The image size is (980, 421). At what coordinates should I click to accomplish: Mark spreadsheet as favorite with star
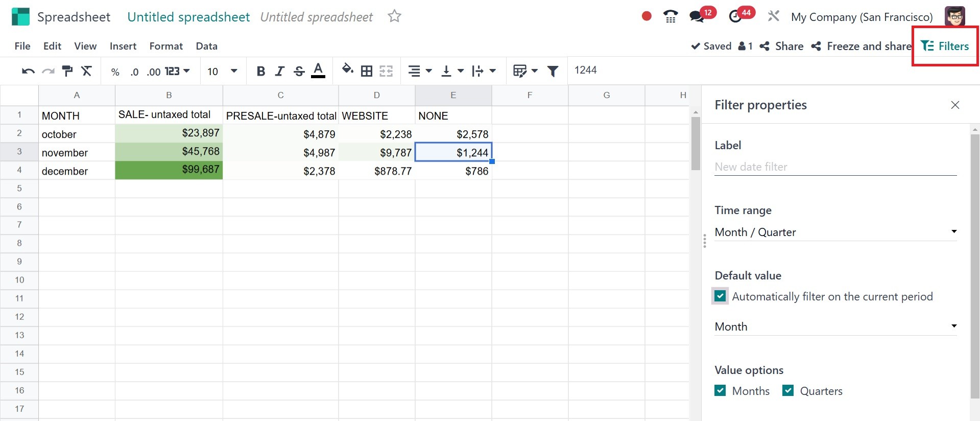[394, 16]
